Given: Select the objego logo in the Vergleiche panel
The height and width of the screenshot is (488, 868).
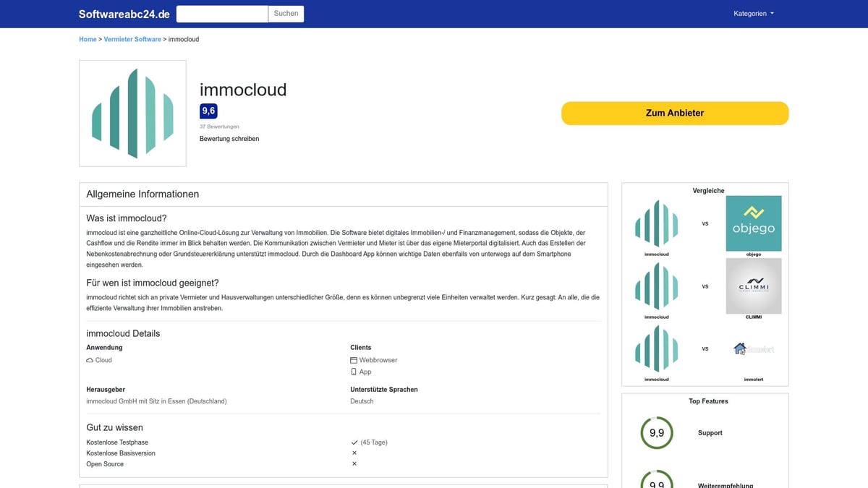Looking at the screenshot, I should coord(754,223).
